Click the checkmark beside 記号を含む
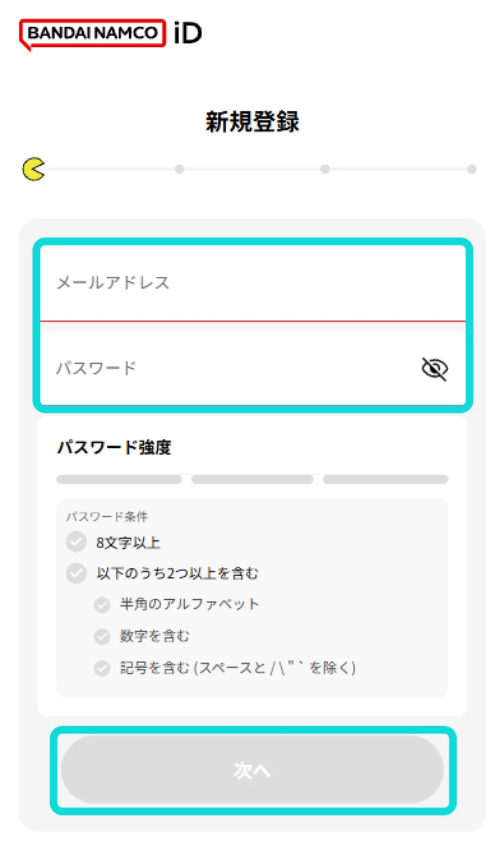 pyautogui.click(x=101, y=668)
